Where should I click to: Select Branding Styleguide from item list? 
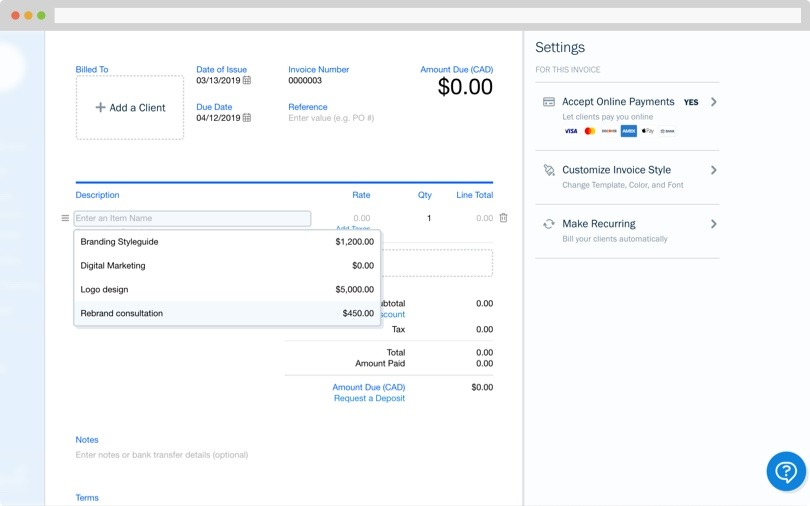(x=227, y=242)
